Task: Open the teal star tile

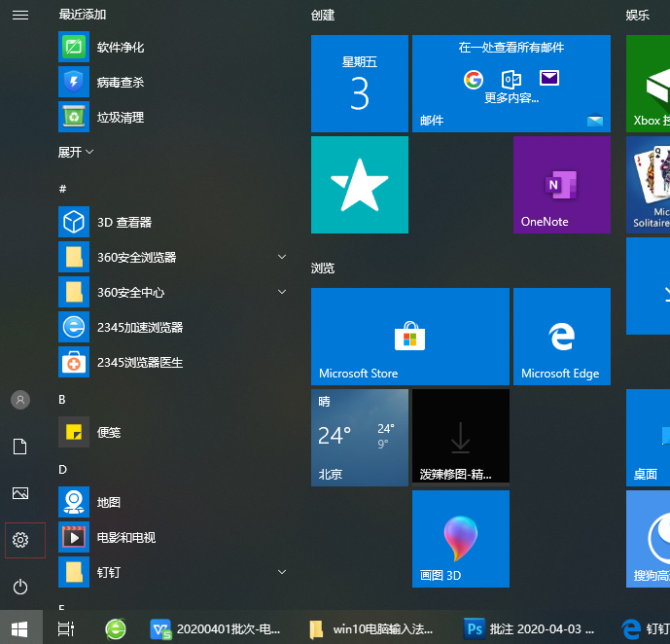Action: point(360,185)
